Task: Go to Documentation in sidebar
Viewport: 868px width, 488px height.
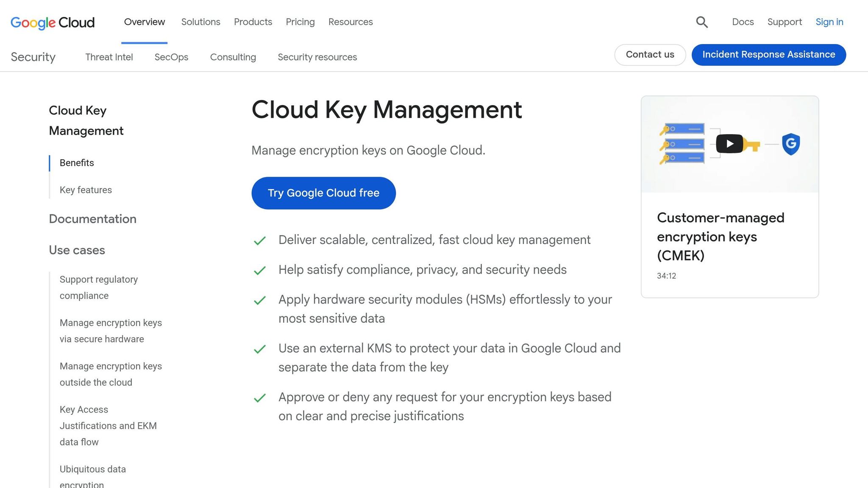Action: coord(92,219)
